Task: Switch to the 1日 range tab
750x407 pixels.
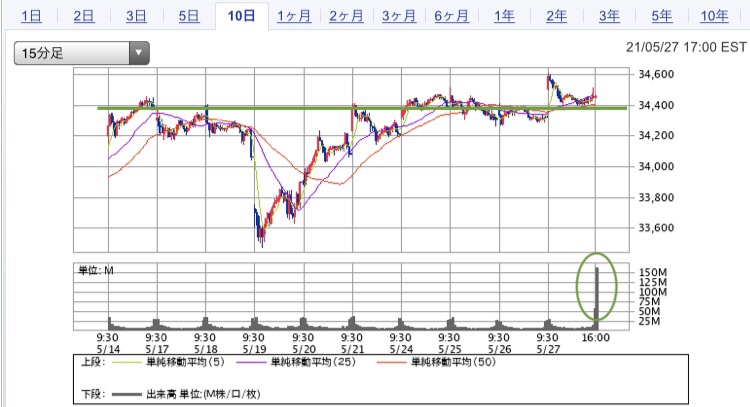Action: pyautogui.click(x=32, y=16)
